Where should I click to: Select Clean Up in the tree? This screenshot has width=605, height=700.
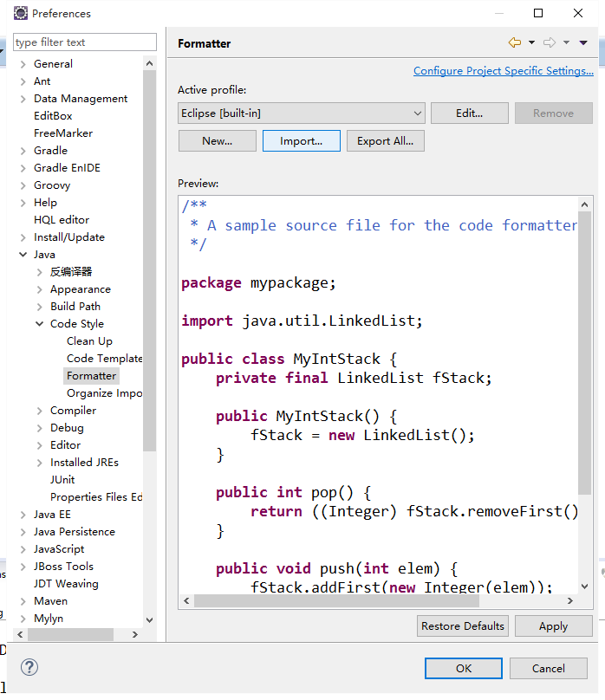coord(89,341)
